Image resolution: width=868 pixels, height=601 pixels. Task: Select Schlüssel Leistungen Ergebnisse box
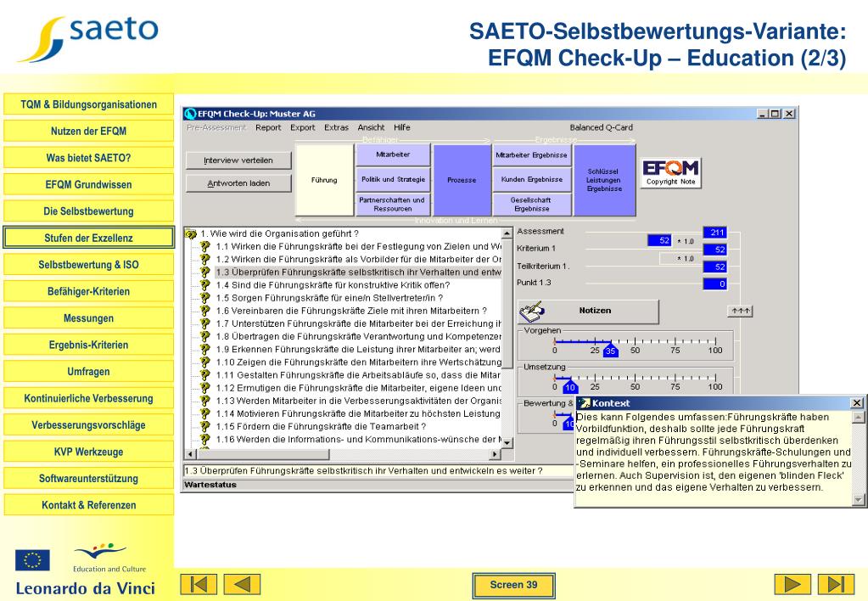point(604,180)
